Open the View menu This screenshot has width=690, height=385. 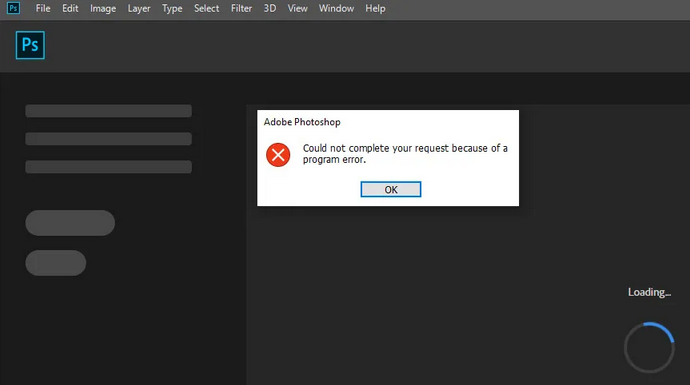tap(297, 8)
